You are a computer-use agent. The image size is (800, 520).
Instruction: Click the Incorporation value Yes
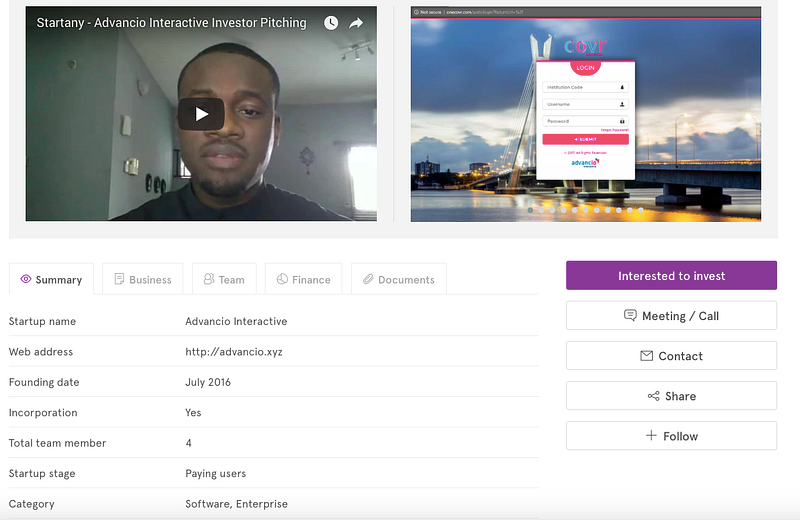coord(193,412)
